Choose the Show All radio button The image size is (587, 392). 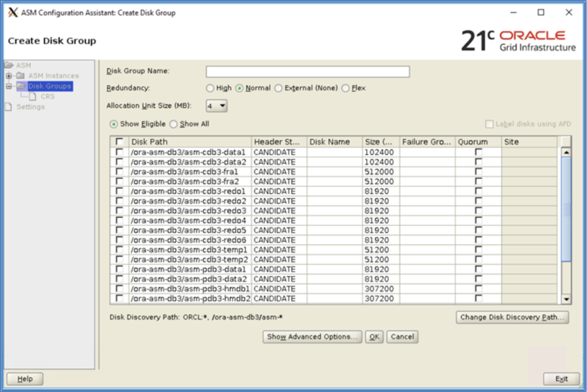173,124
